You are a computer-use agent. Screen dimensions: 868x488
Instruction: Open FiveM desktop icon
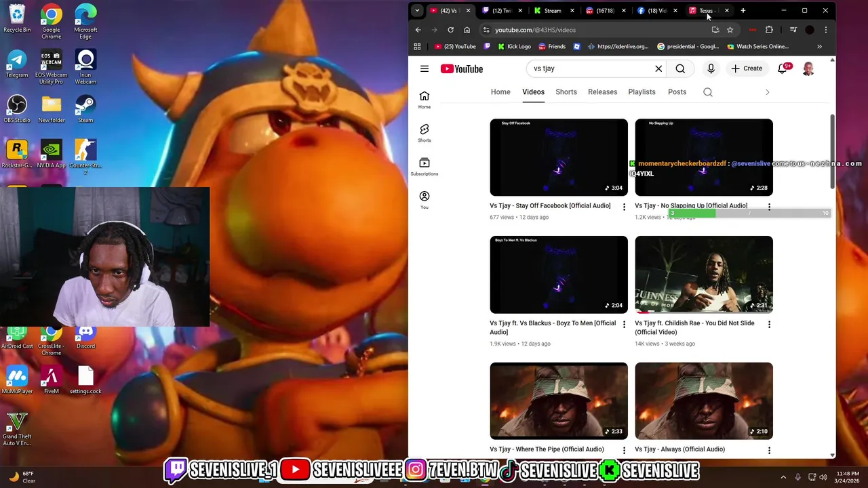coord(52,380)
